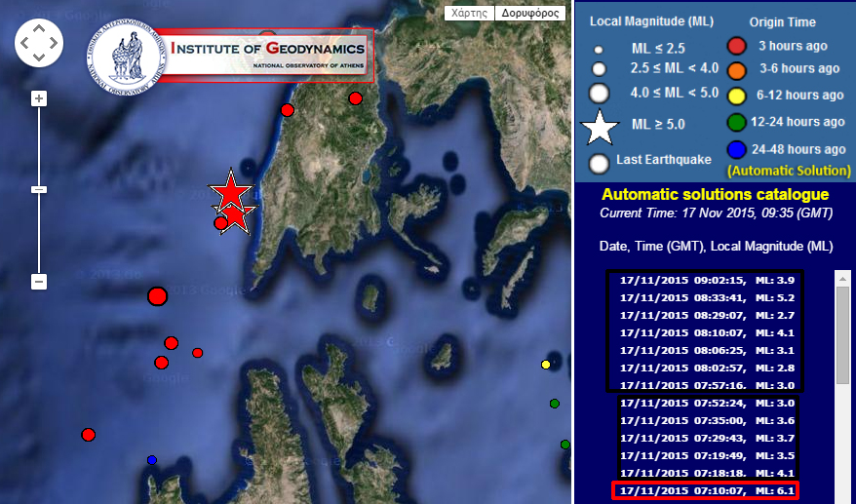This screenshot has height=504, width=856.
Task: Switch to Χάρτης map view
Action: (x=469, y=14)
